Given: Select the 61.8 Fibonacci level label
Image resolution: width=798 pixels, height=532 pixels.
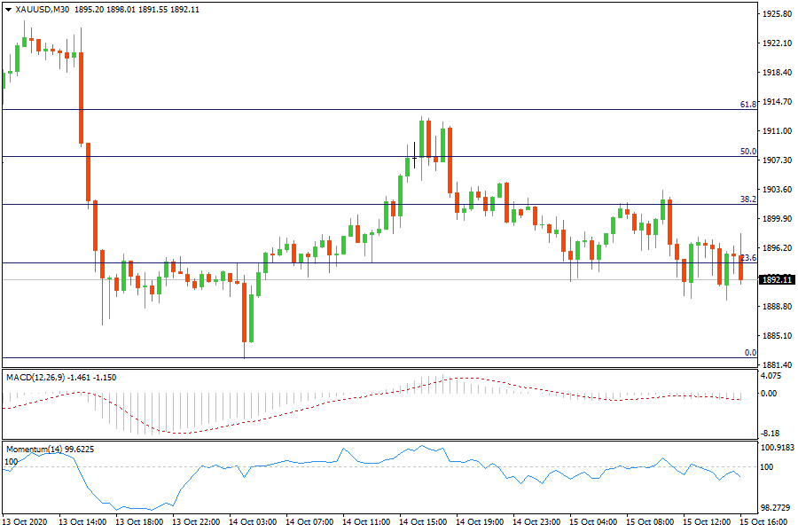Looking at the screenshot, I should 747,105.
